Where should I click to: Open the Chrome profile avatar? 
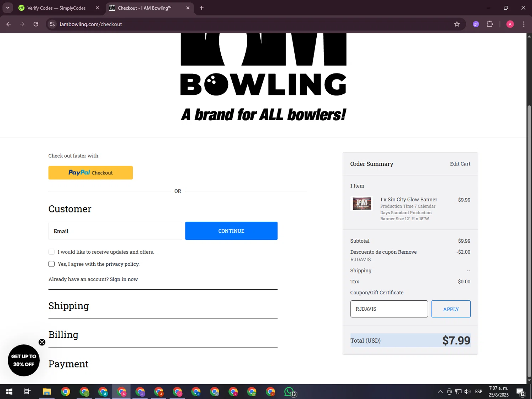coord(510,24)
